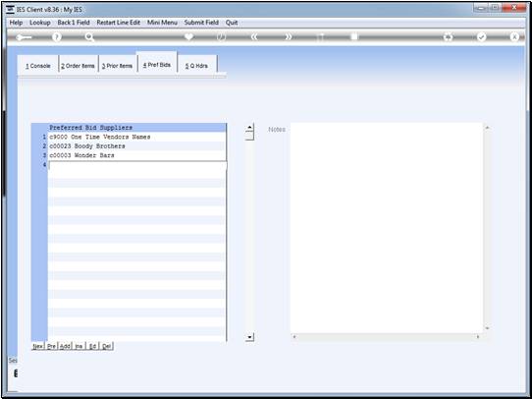Select the c00023 Boody Brothers supplier row
The image size is (532, 399).
[136, 146]
